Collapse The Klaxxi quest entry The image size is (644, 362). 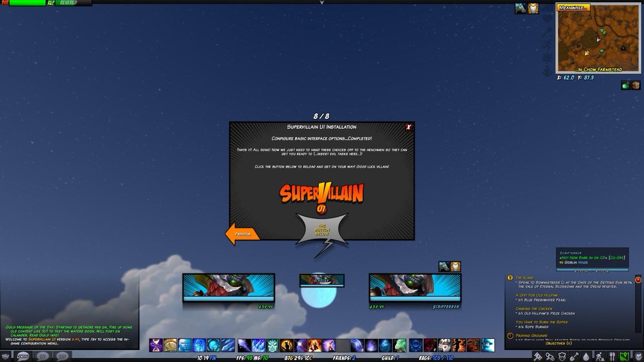pyautogui.click(x=525, y=277)
